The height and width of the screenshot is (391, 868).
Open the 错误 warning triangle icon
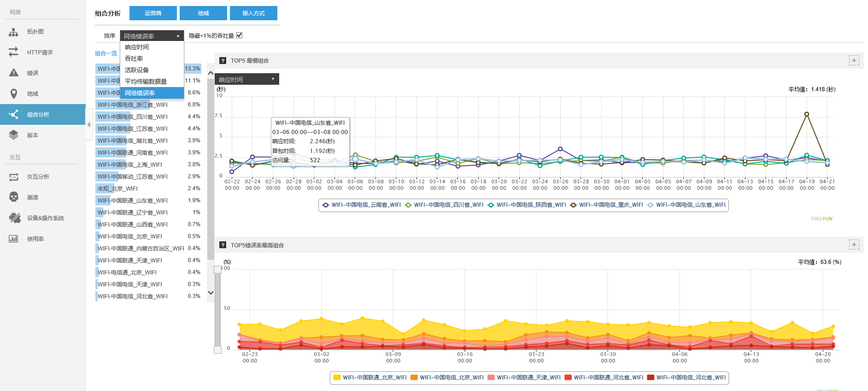(x=14, y=73)
